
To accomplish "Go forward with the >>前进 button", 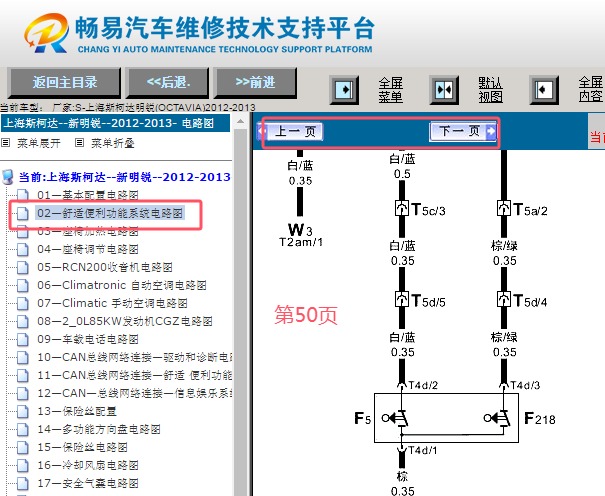I will (x=255, y=83).
